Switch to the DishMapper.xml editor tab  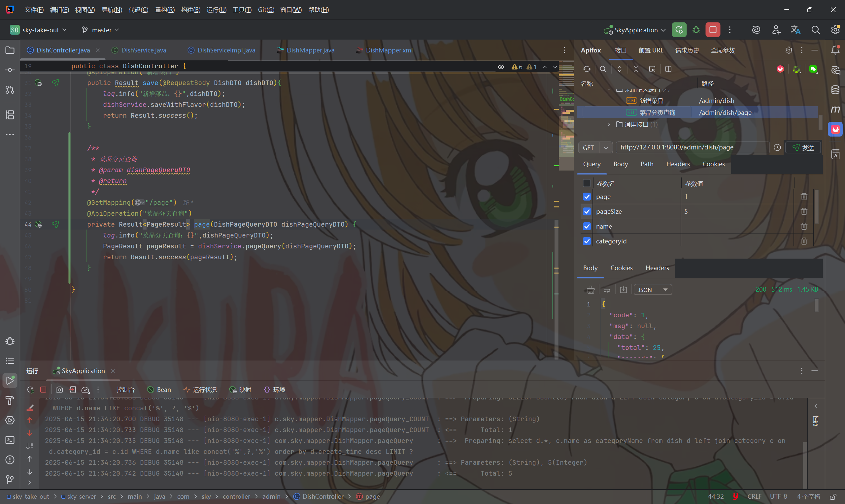coord(389,50)
